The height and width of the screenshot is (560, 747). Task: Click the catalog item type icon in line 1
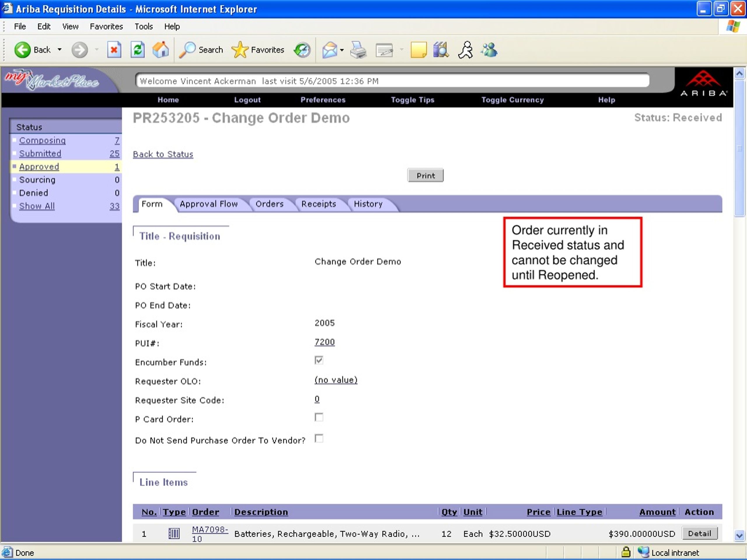click(x=174, y=533)
